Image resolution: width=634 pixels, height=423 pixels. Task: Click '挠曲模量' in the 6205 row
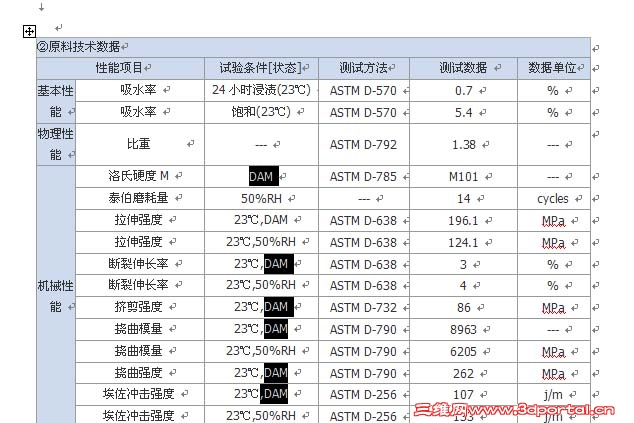pos(138,351)
